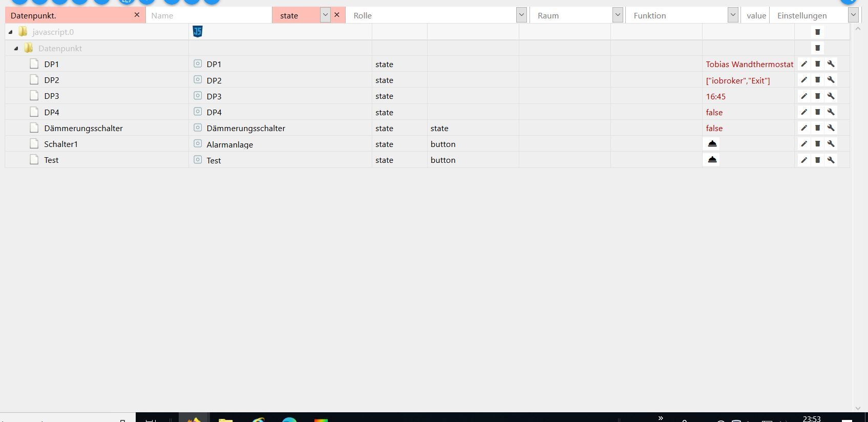Screen dimensions: 868x422
Task: Open Test row wrench settings
Action: [x=831, y=160]
